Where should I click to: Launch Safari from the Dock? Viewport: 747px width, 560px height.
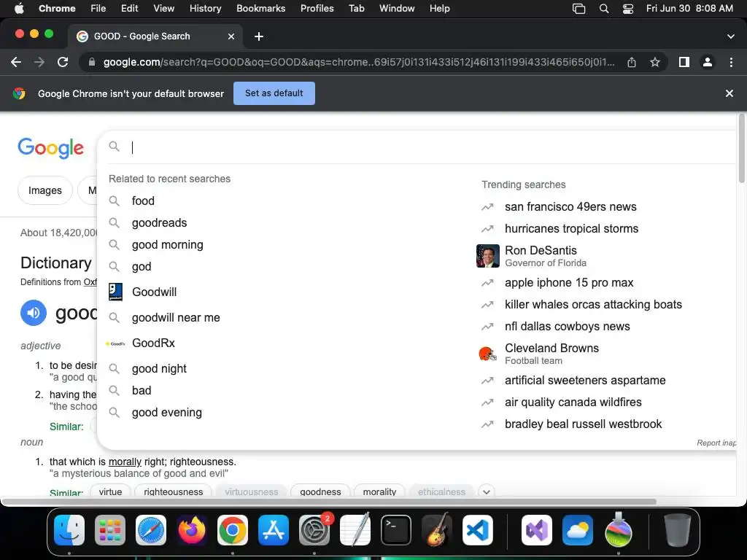tap(151, 530)
